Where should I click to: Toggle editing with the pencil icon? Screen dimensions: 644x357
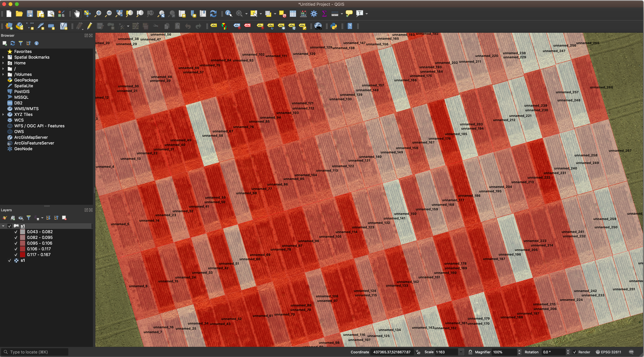(90, 26)
